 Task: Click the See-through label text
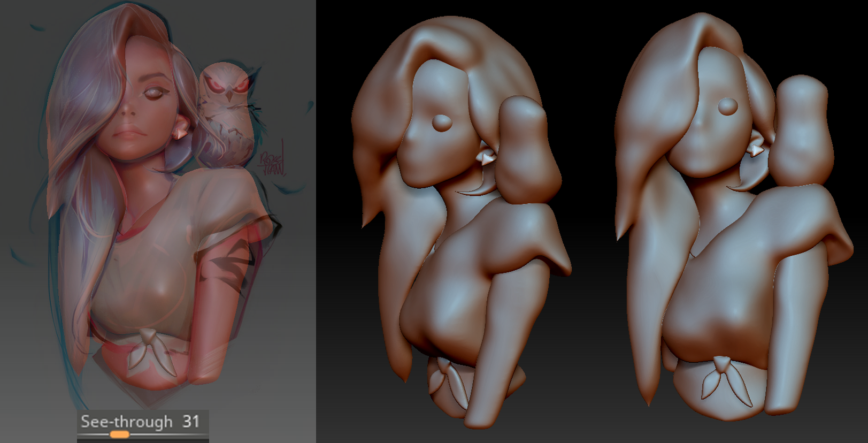[126, 422]
